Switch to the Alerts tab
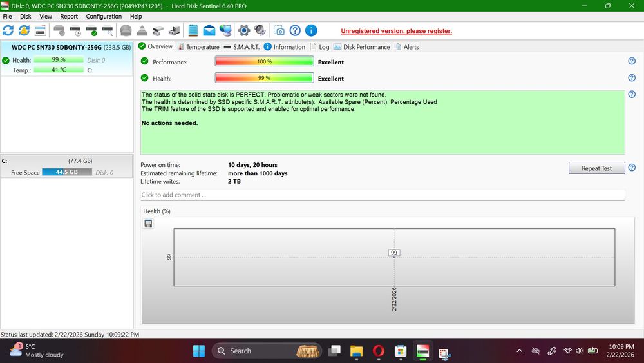Image resolution: width=644 pixels, height=363 pixels. [x=406, y=47]
